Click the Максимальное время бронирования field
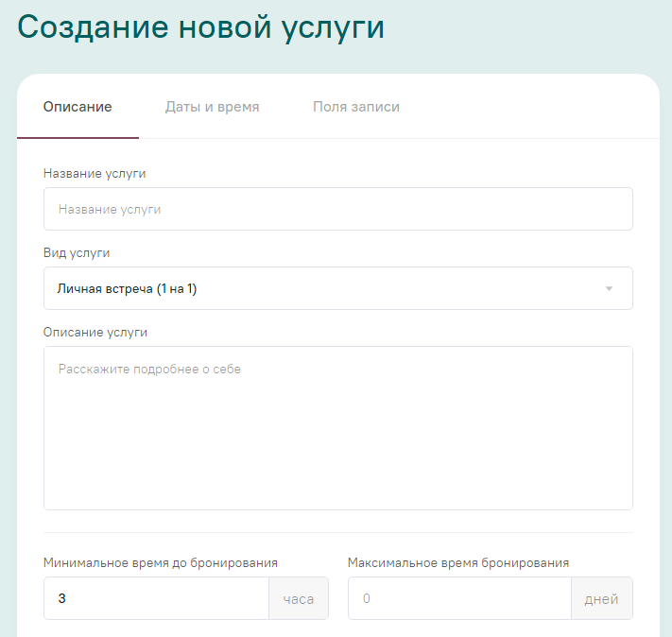 click(x=459, y=598)
